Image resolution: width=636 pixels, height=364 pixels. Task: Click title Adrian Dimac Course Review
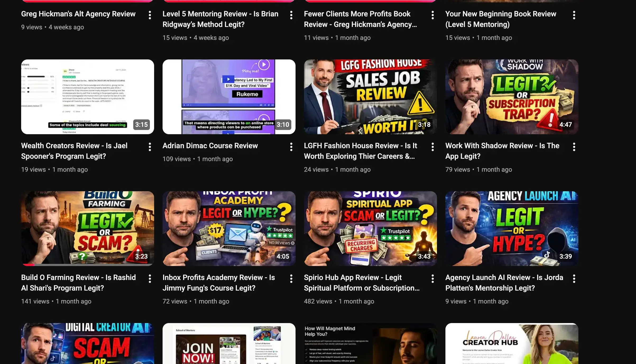(210, 146)
